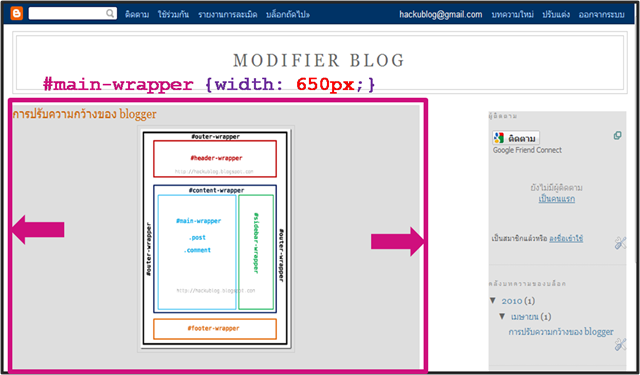Open the เมษายน archive link
This screenshot has width=640, height=375.
coord(524,317)
